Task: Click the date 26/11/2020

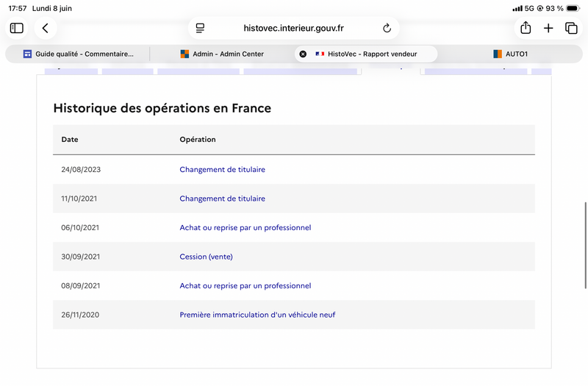Action: click(80, 315)
